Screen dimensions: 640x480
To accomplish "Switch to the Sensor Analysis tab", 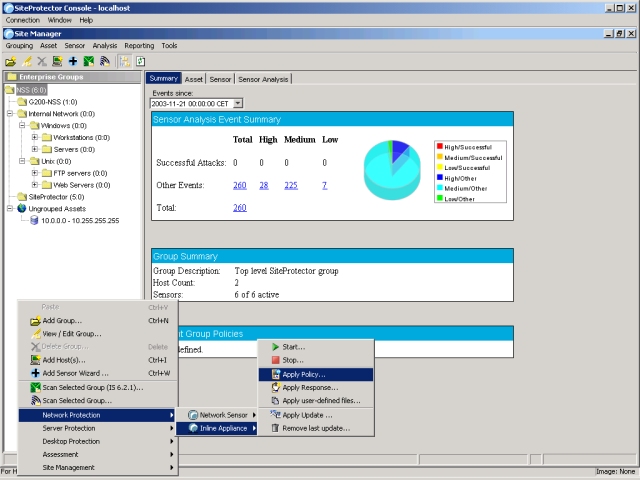I will click(263, 79).
